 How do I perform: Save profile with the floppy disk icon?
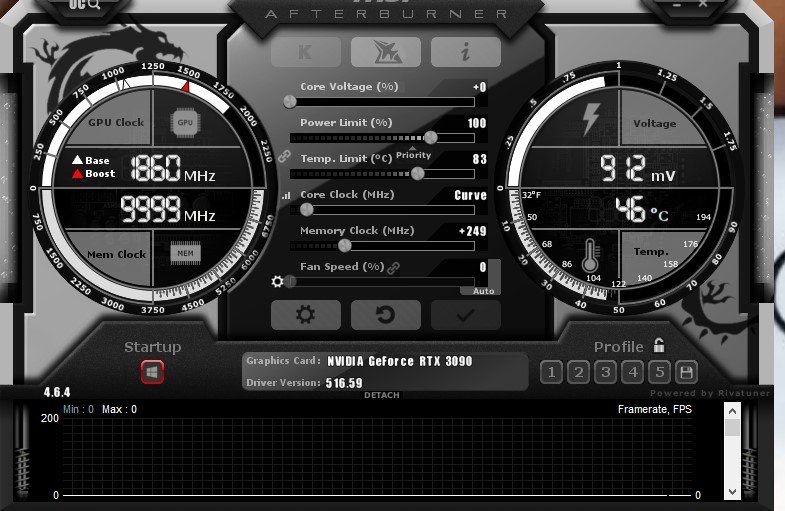[x=686, y=372]
